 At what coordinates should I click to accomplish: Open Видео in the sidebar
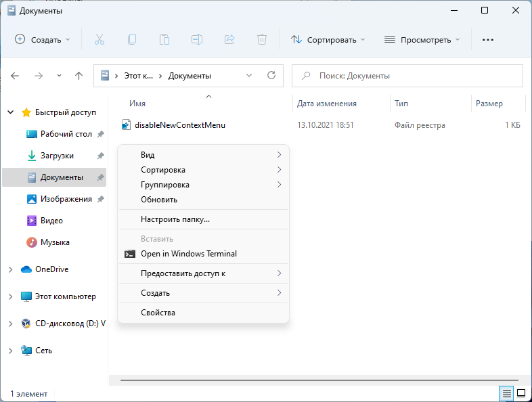tap(51, 221)
